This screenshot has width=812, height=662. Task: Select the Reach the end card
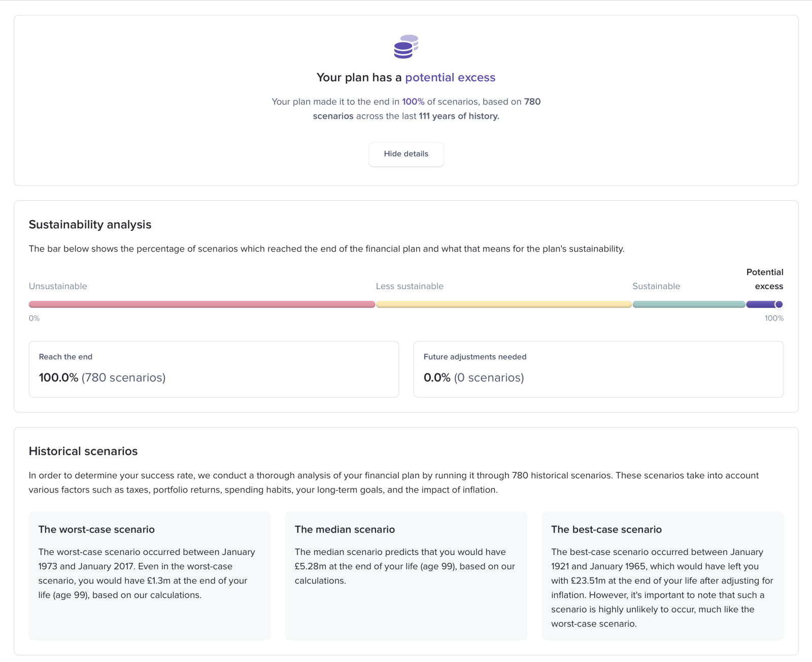pos(214,369)
